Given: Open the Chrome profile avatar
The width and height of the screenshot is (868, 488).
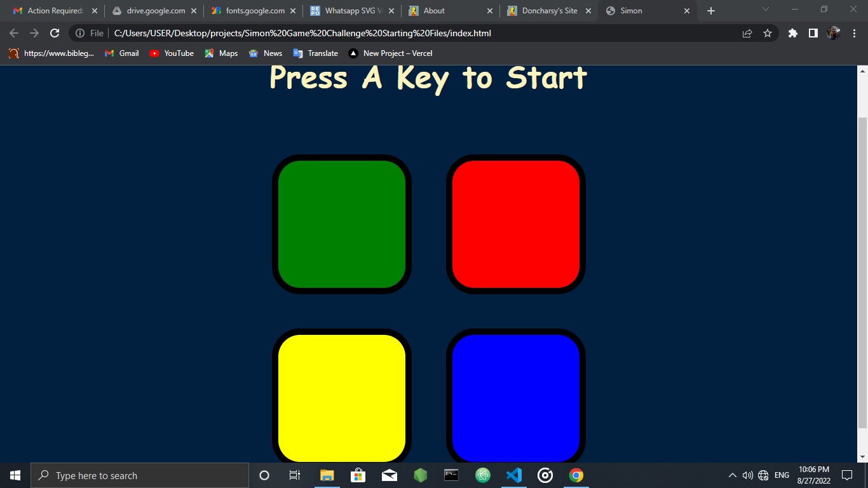Looking at the screenshot, I should click(833, 33).
